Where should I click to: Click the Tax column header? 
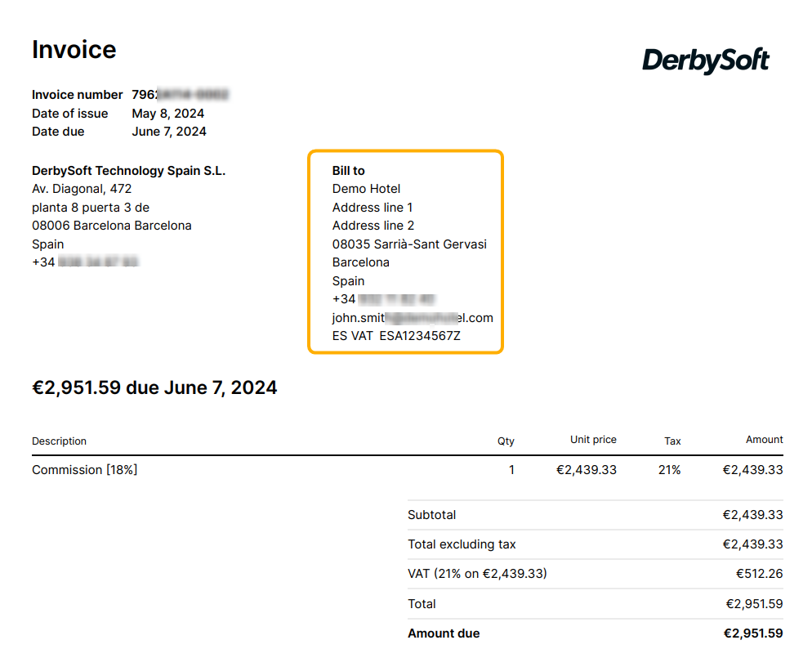point(672,441)
